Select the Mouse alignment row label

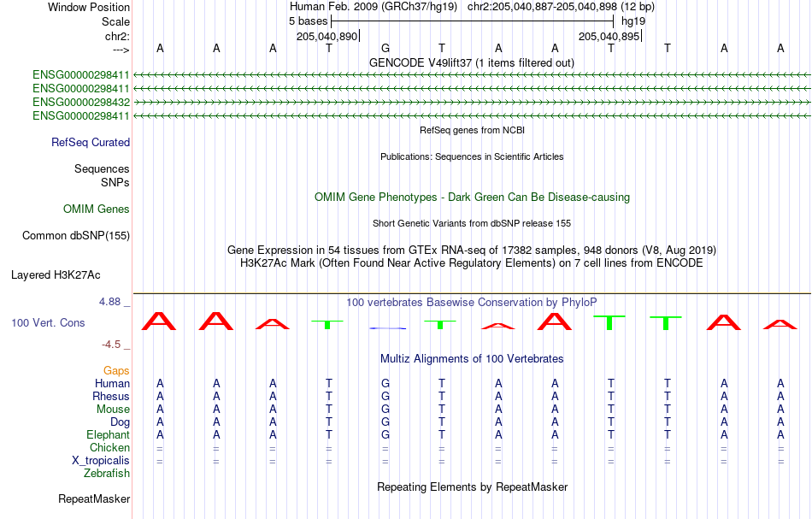click(113, 410)
